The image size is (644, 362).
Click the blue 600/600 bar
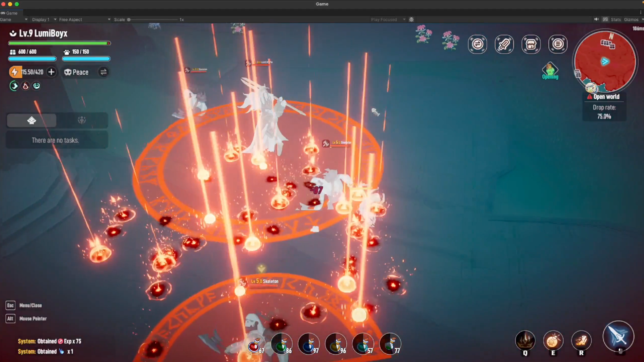tap(32, 59)
